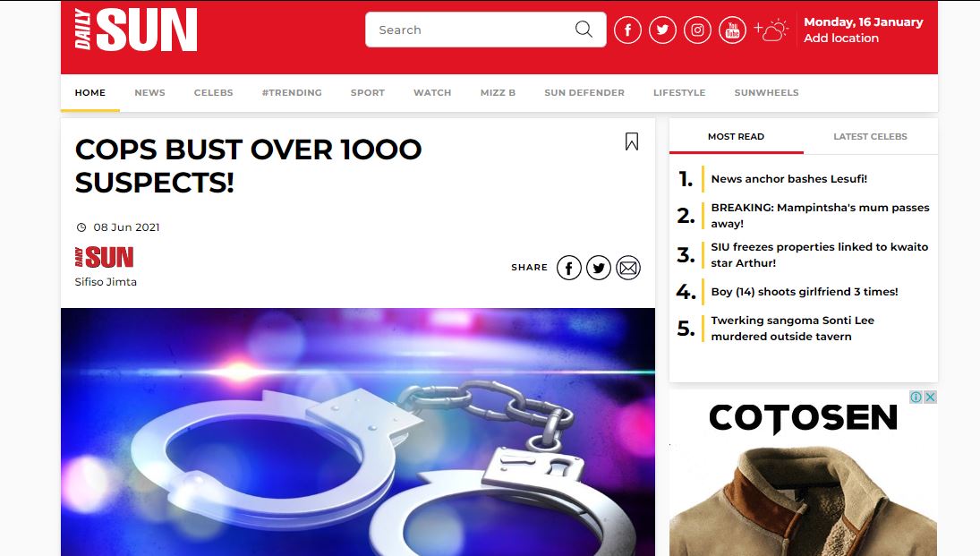This screenshot has height=556, width=980.
Task: Open the NEWS section
Action: pyautogui.click(x=150, y=92)
